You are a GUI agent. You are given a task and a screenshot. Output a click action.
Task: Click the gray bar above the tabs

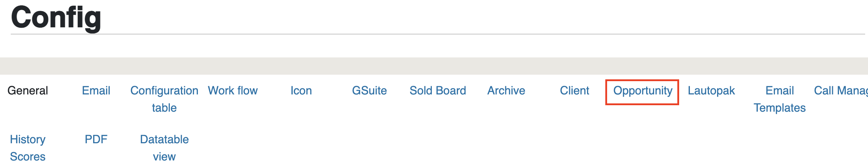pyautogui.click(x=434, y=66)
